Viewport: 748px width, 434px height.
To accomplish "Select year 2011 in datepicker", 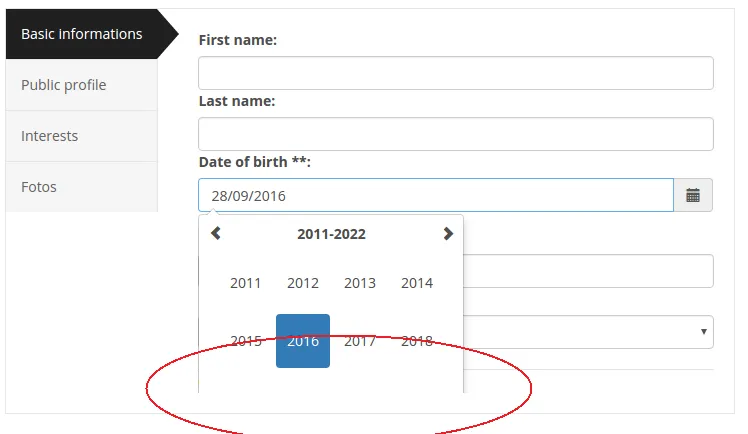I will [x=245, y=283].
